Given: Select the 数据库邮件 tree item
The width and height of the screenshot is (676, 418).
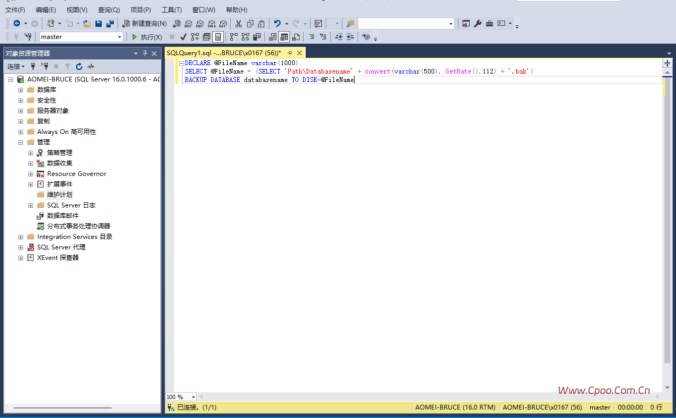Looking at the screenshot, I should pos(63,216).
